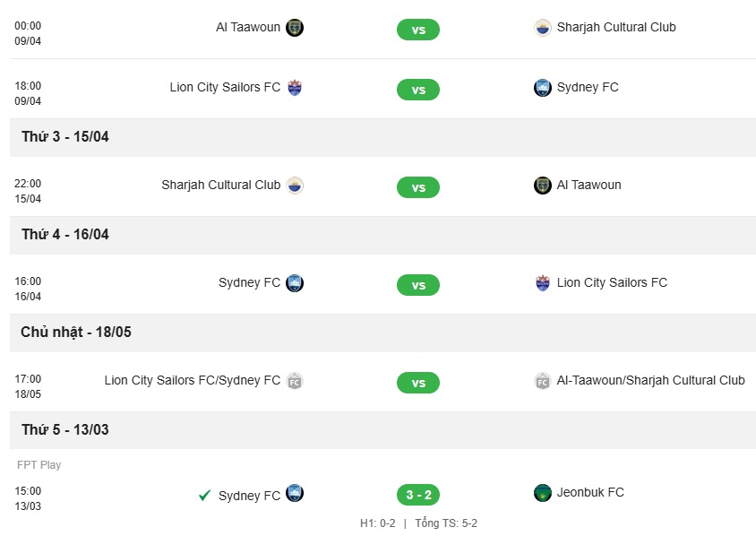
Task: Open VS button for 18/05 final match
Action: point(418,383)
